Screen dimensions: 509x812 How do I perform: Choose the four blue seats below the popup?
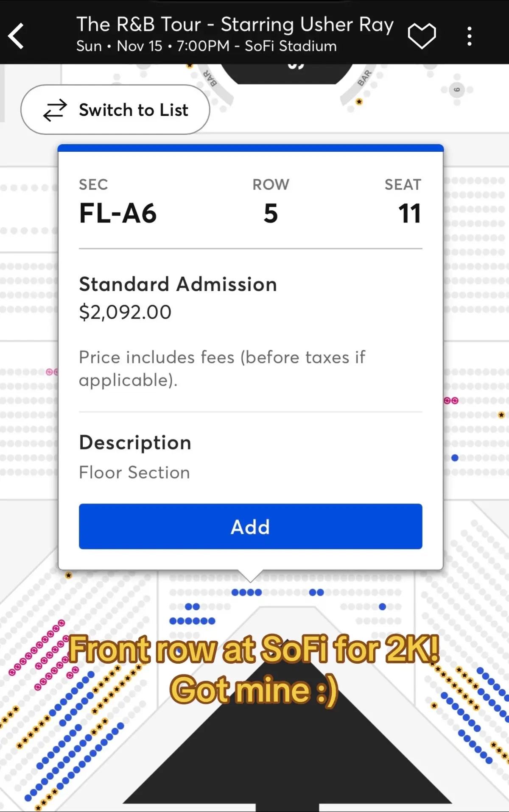tap(246, 592)
